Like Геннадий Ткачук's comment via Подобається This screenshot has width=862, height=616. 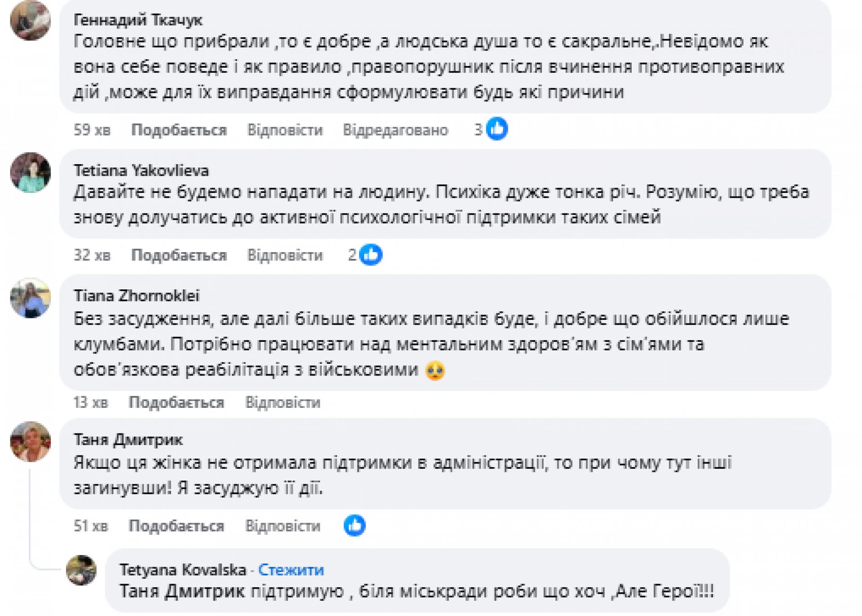pos(179,130)
